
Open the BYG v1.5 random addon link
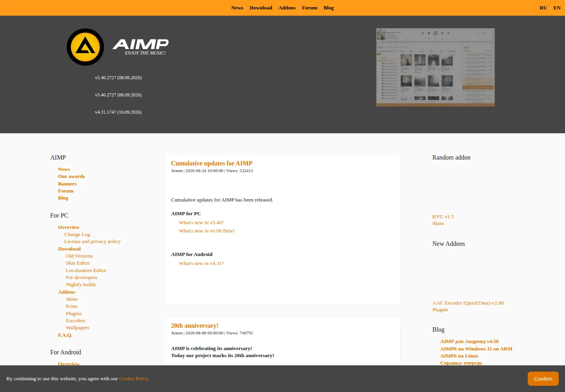click(443, 217)
